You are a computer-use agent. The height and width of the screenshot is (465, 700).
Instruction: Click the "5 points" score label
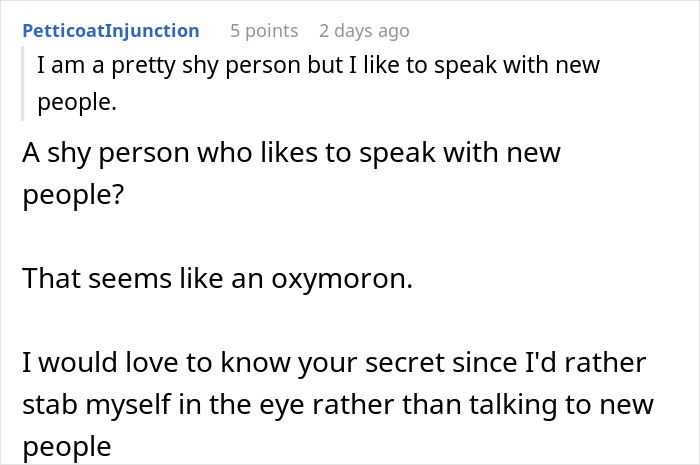click(x=264, y=31)
